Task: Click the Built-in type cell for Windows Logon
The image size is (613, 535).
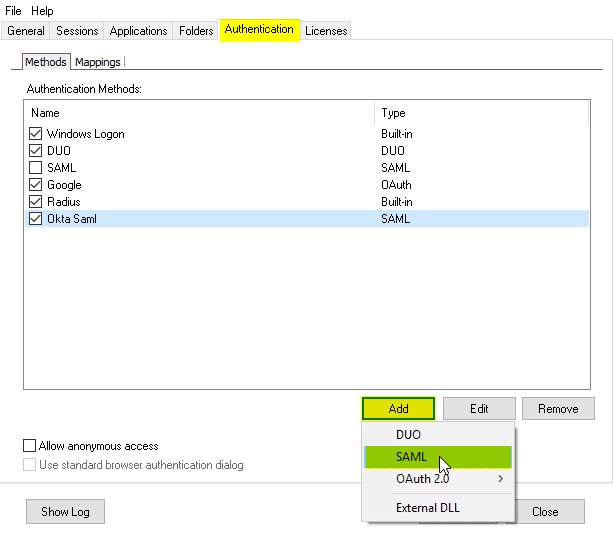Action: pyautogui.click(x=397, y=134)
